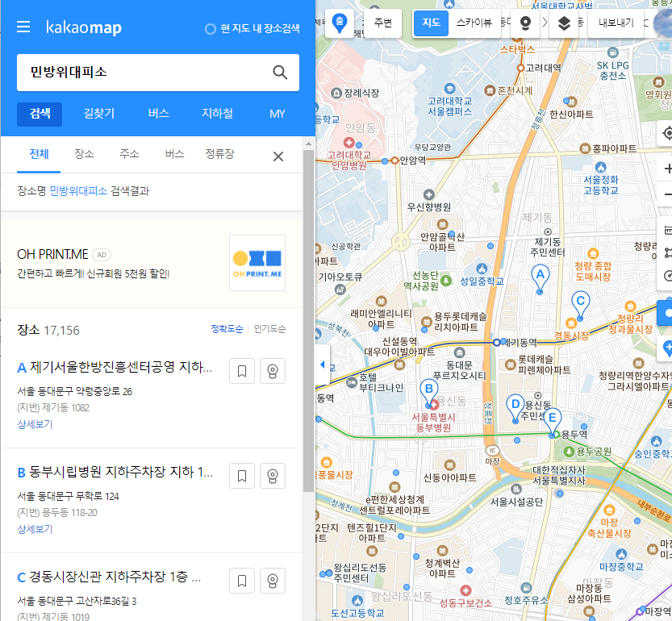
Task: Open the OH PRINT.ME ad link
Action: point(52,254)
